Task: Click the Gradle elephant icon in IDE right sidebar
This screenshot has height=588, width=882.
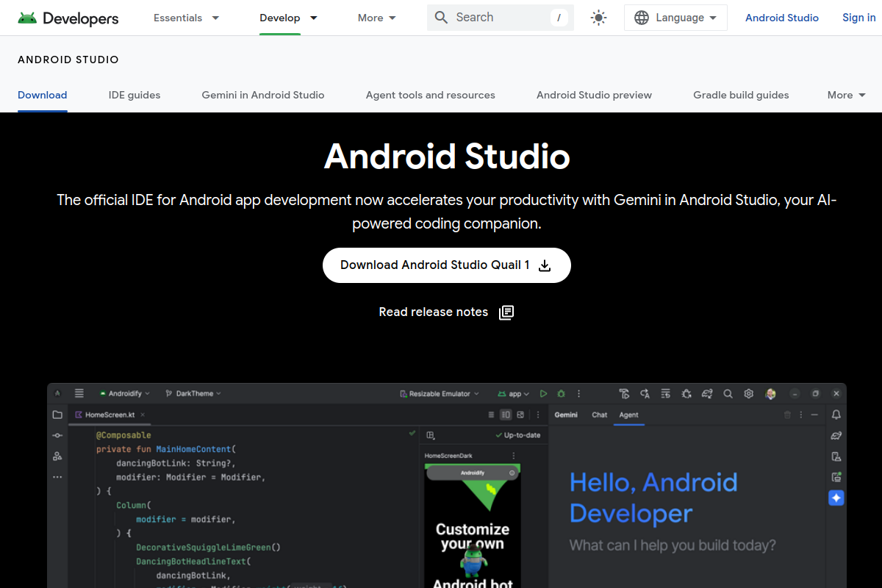Action: (x=836, y=436)
